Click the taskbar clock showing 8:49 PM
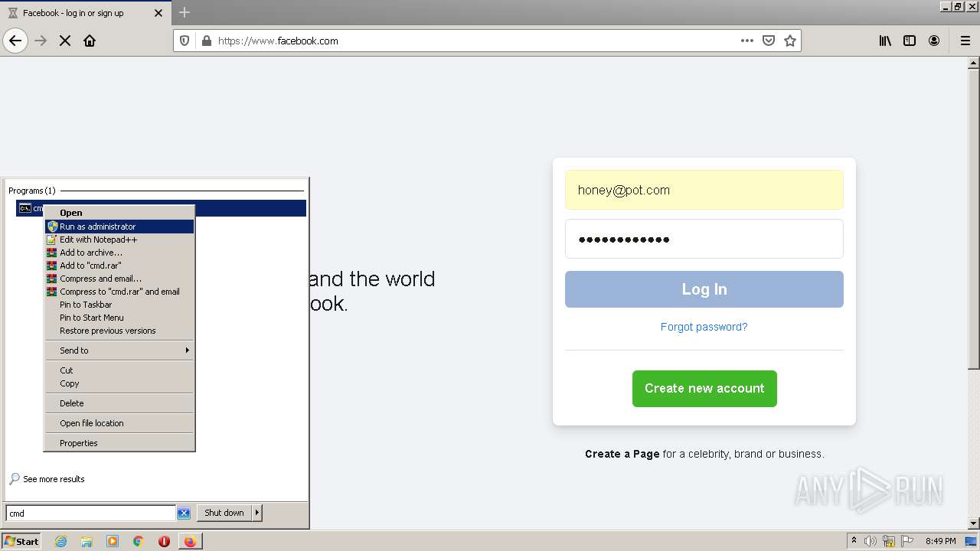The height and width of the screenshot is (551, 980). (940, 541)
